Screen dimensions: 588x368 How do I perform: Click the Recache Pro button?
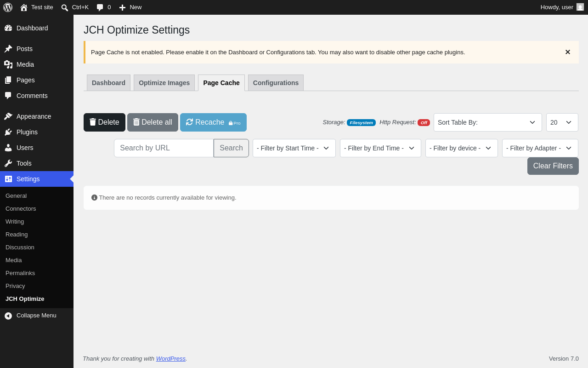213,122
